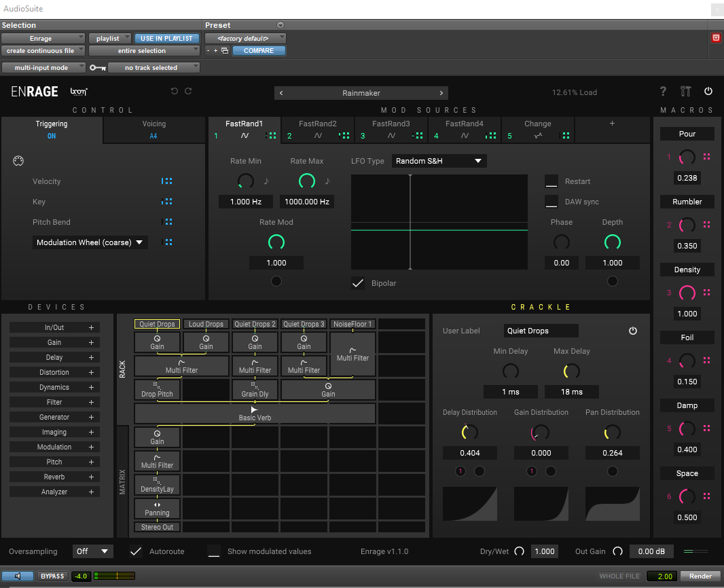Click the MIDI connector icon in Triggering

[x=18, y=161]
